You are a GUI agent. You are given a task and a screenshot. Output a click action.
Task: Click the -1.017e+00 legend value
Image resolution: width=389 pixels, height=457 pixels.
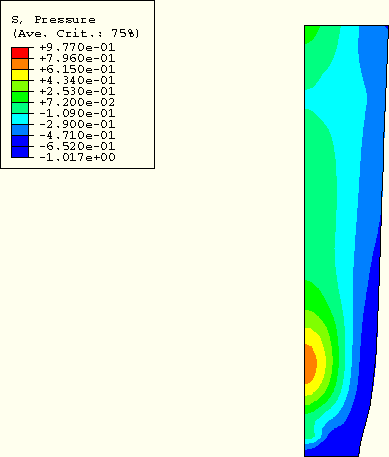pyautogui.click(x=77, y=157)
